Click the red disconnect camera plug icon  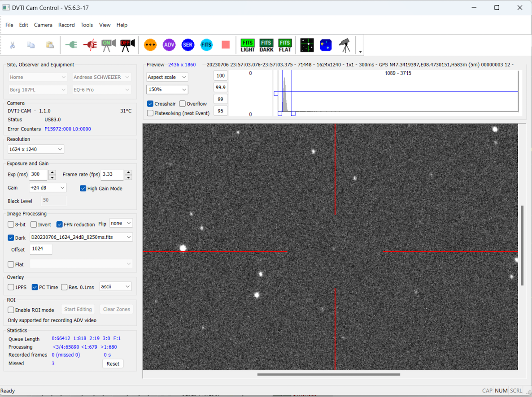point(90,45)
